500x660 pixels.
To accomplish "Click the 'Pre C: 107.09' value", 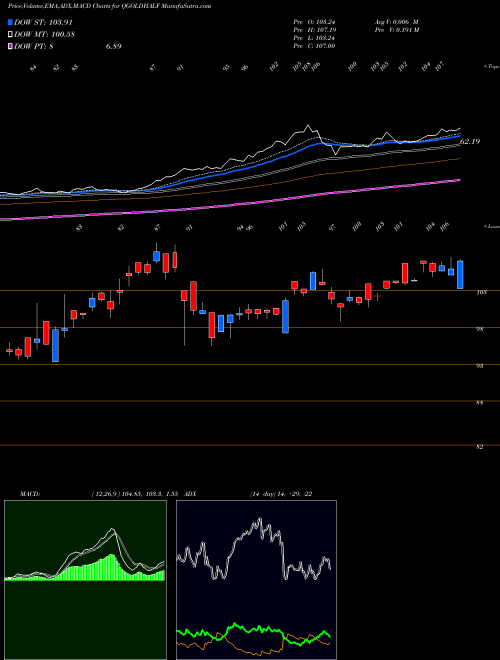I will (x=314, y=46).
